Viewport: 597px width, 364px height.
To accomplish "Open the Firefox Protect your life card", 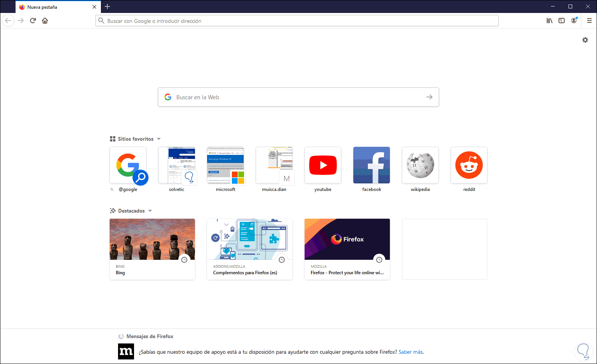I will (x=347, y=249).
